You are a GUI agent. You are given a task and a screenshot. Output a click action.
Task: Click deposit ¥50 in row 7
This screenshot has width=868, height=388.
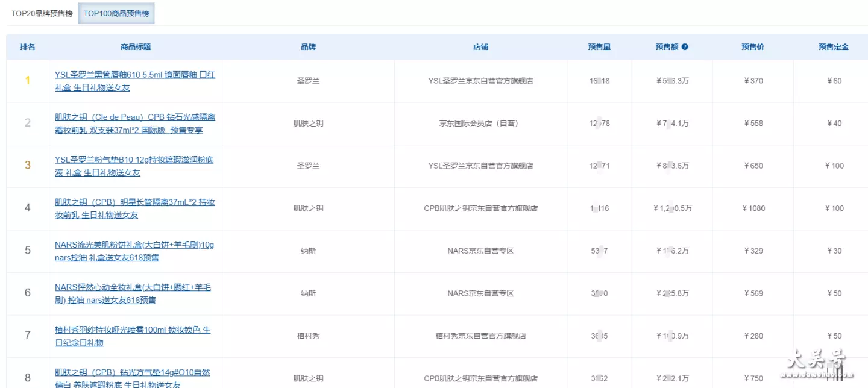click(x=834, y=336)
